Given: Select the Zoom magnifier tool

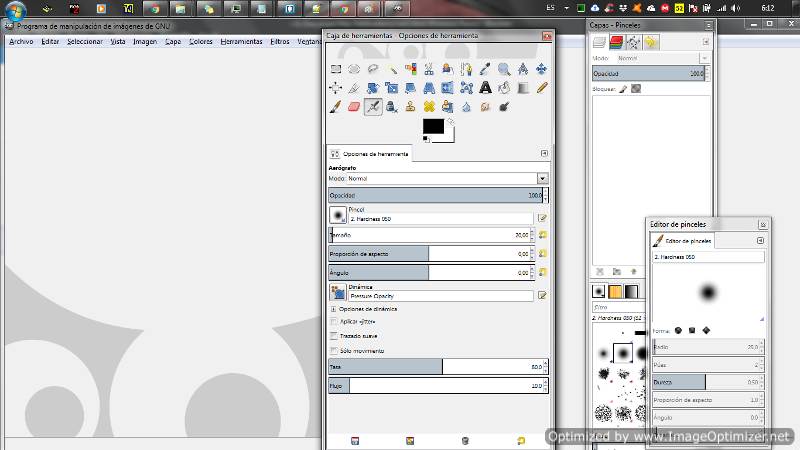Looking at the screenshot, I should pos(504,69).
